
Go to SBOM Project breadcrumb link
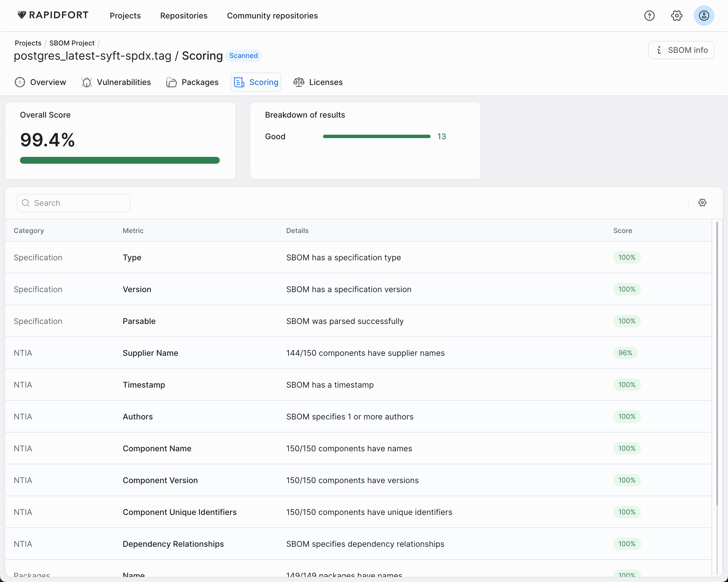[x=72, y=43]
